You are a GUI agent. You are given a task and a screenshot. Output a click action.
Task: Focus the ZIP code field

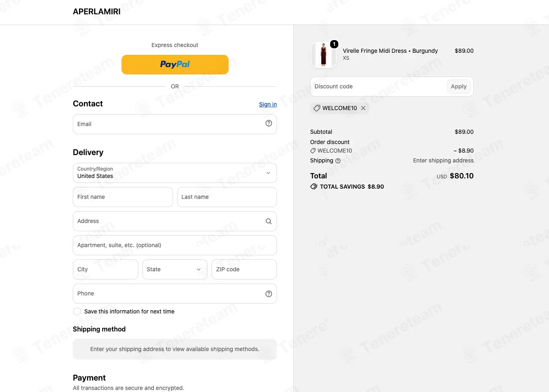click(244, 269)
